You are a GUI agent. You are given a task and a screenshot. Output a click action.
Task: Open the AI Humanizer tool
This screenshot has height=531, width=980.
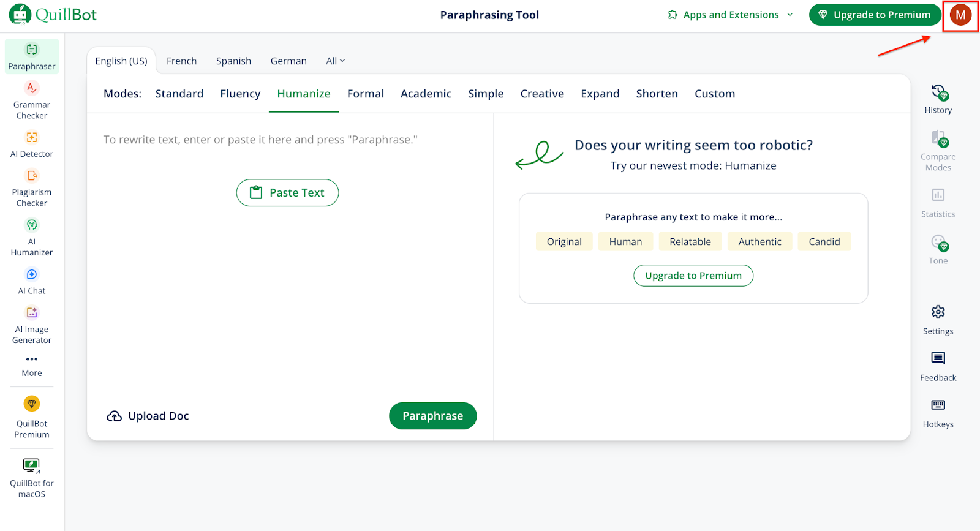tap(32, 237)
